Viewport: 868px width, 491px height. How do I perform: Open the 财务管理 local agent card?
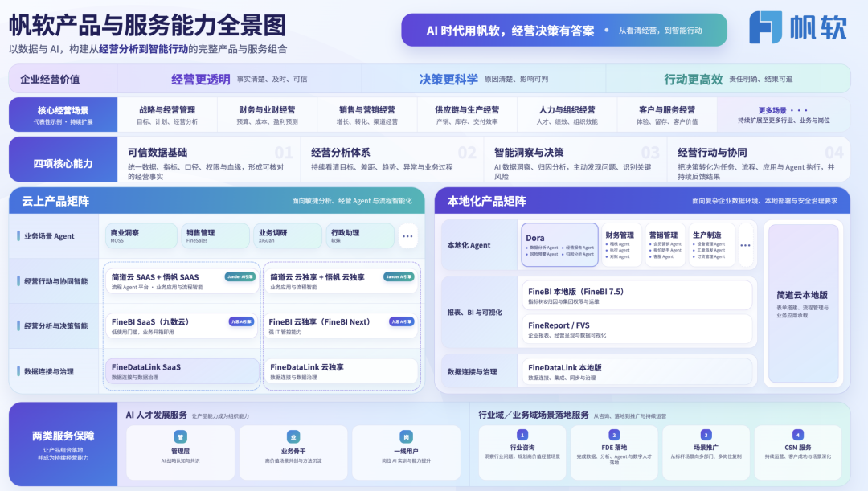point(621,245)
